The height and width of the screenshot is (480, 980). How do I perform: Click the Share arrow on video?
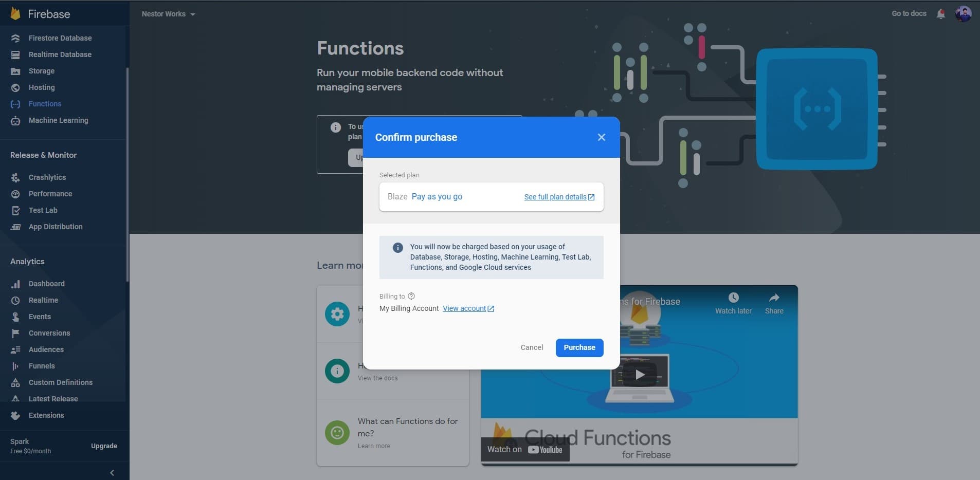tap(774, 298)
